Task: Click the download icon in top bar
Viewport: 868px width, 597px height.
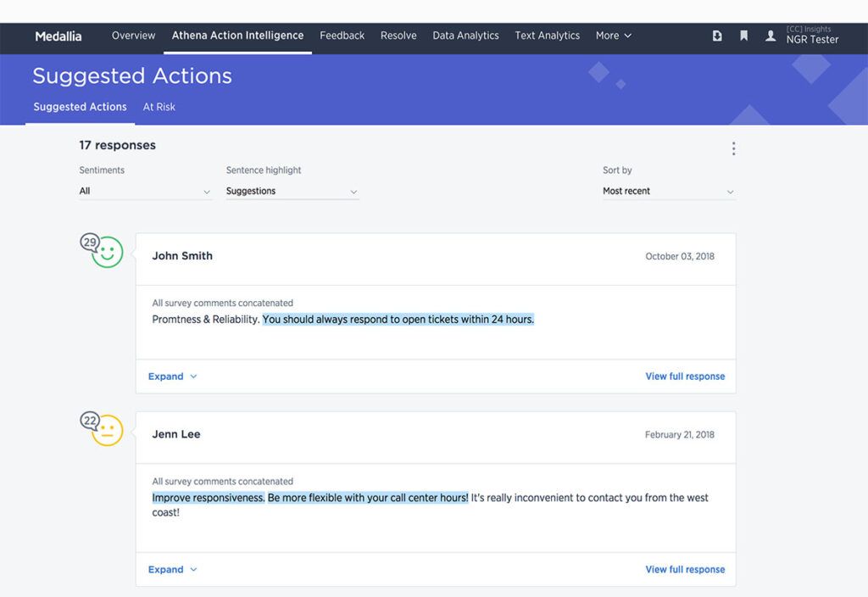Action: click(x=717, y=36)
